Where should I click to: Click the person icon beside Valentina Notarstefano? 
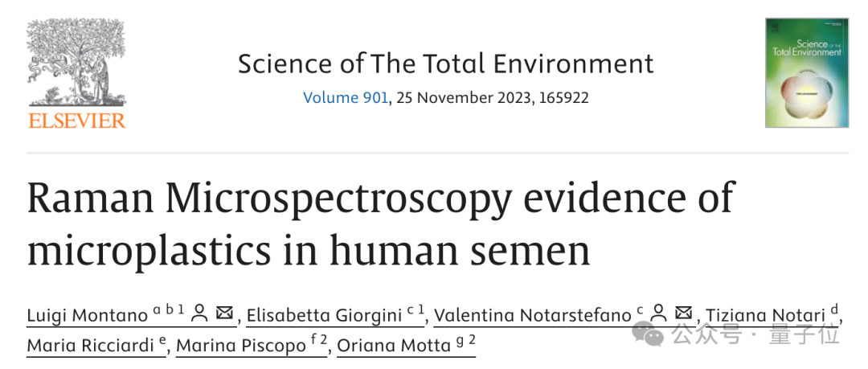(x=658, y=314)
